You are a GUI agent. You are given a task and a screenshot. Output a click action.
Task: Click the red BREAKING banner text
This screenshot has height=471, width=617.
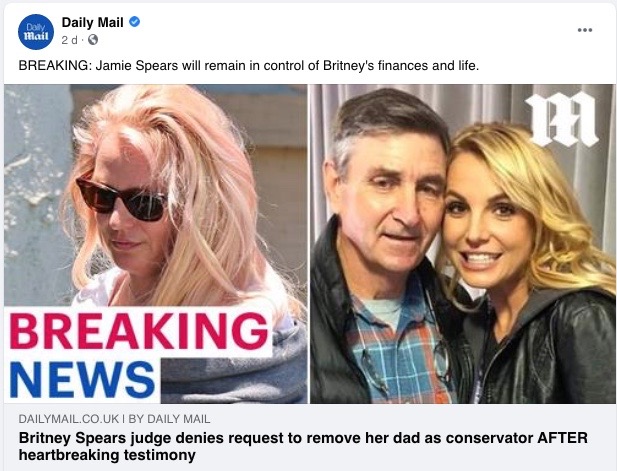pos(139,331)
